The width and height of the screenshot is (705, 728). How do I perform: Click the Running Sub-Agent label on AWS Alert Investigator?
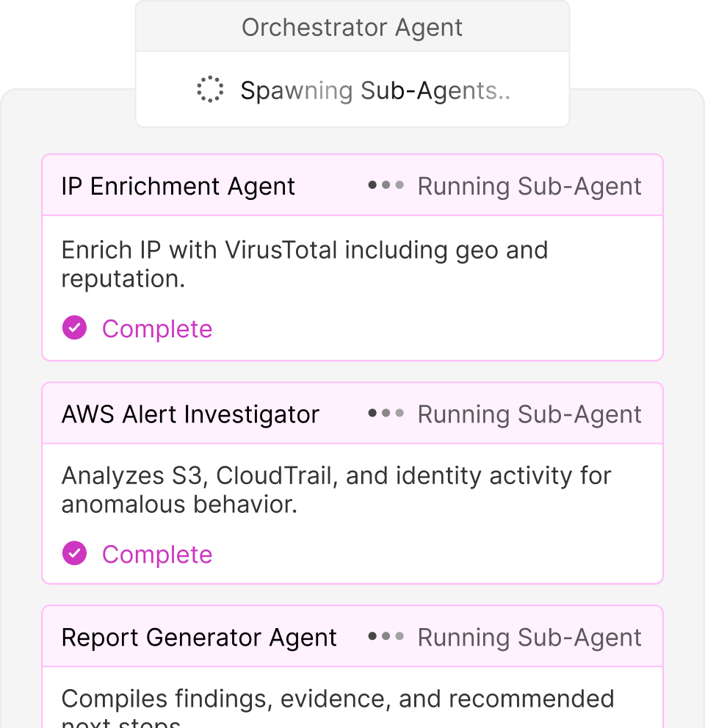529,414
